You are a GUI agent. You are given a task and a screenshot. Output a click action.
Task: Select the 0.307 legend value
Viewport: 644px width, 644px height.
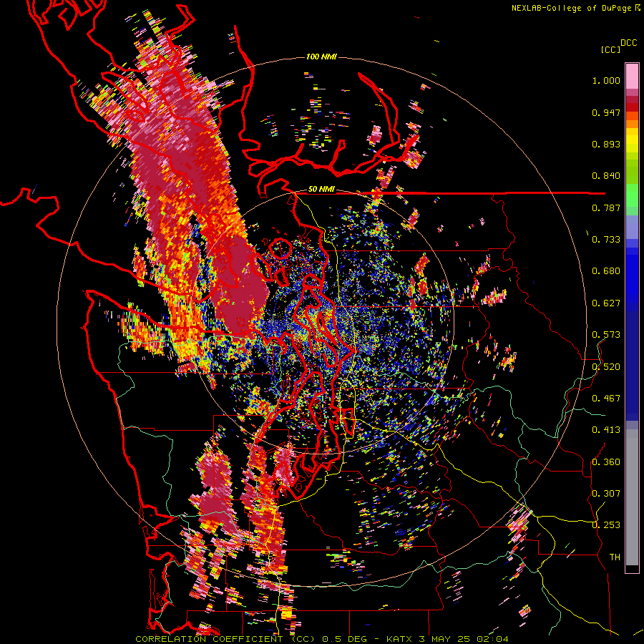point(606,494)
